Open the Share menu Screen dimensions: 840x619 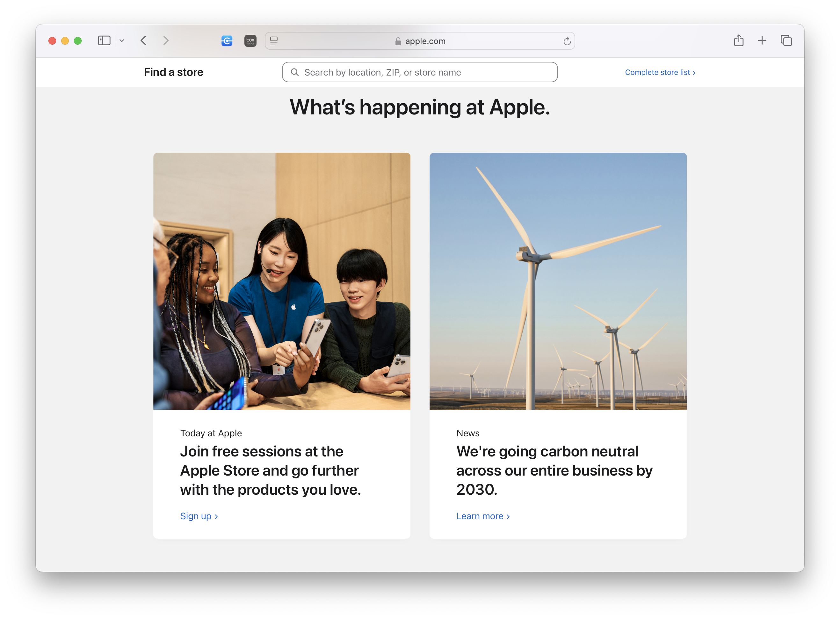coord(739,40)
